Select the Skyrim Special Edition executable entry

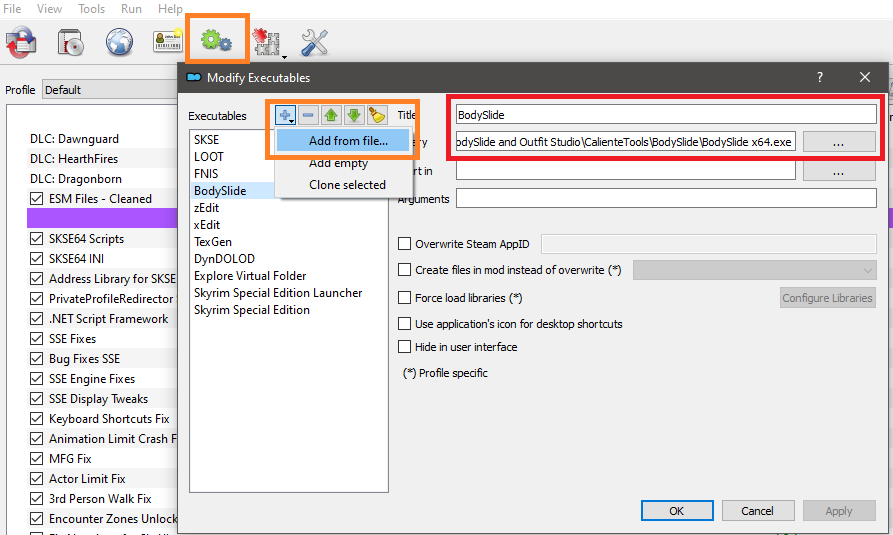point(252,310)
